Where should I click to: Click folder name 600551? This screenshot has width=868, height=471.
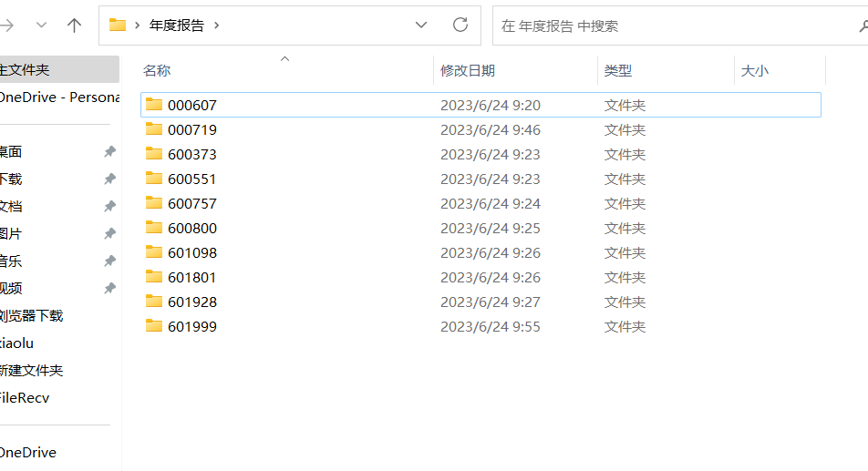pyautogui.click(x=192, y=179)
